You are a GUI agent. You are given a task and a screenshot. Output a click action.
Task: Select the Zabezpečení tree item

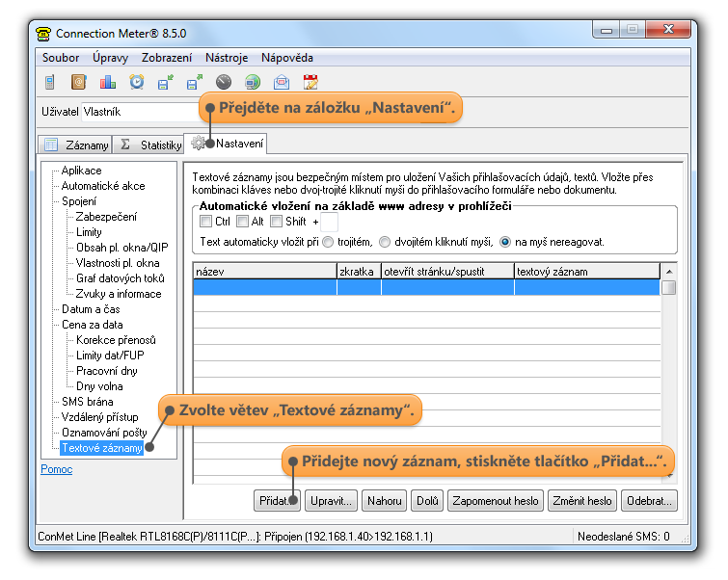click(x=106, y=216)
